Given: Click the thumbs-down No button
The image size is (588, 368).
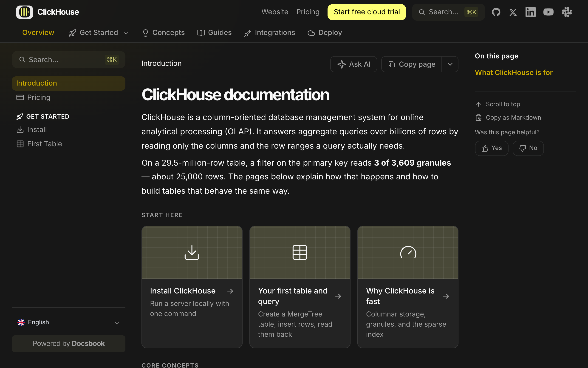Looking at the screenshot, I should (x=528, y=148).
